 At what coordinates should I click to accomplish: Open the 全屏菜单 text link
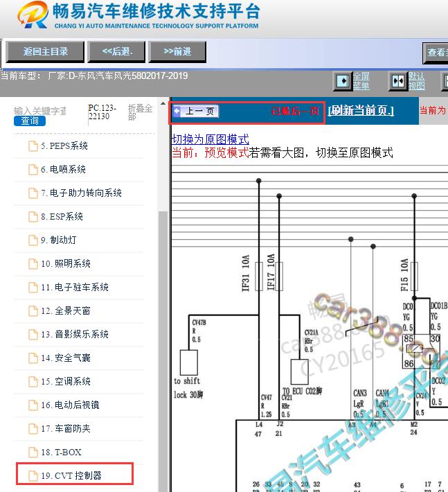coord(361,81)
